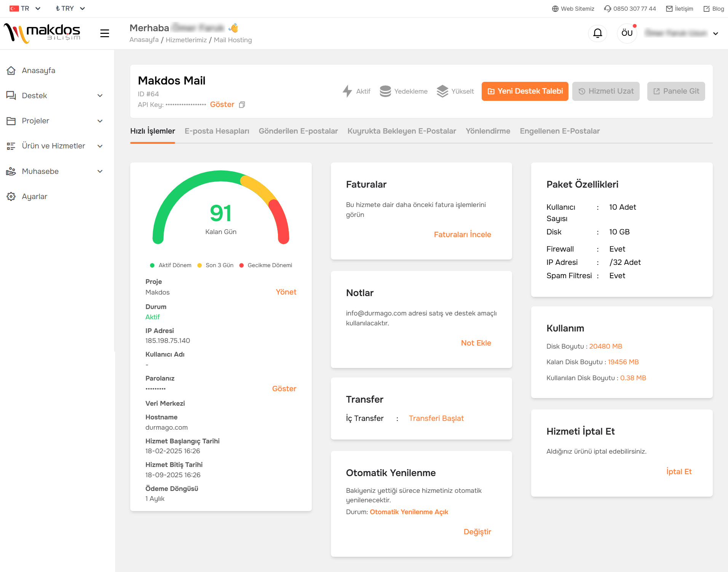The height and width of the screenshot is (572, 728).
Task: Click Transferi Başlat link
Action: (436, 418)
